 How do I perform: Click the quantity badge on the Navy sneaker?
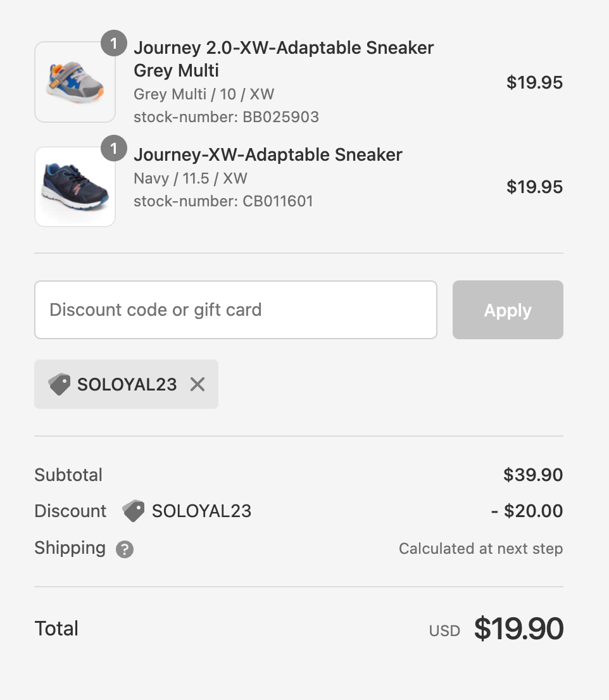tap(114, 149)
